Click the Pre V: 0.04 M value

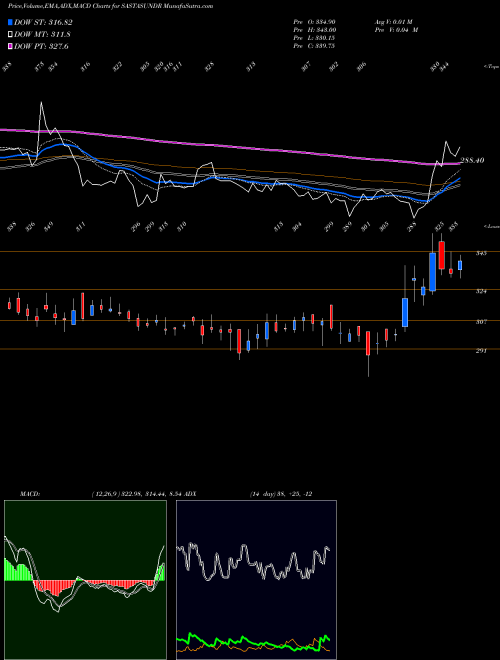[x=396, y=30]
